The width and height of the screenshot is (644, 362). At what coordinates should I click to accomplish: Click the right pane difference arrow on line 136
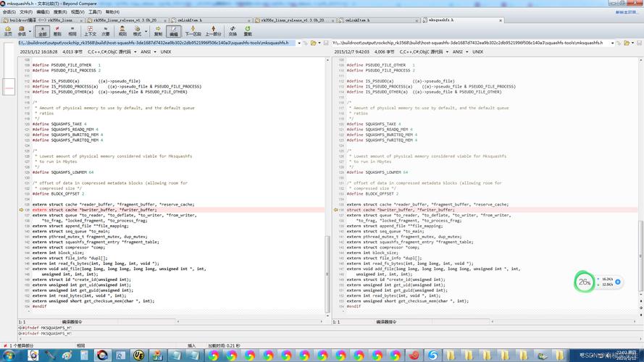pos(335,210)
